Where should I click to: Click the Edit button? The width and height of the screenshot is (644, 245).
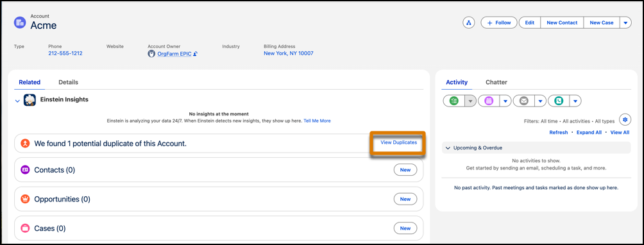530,22
